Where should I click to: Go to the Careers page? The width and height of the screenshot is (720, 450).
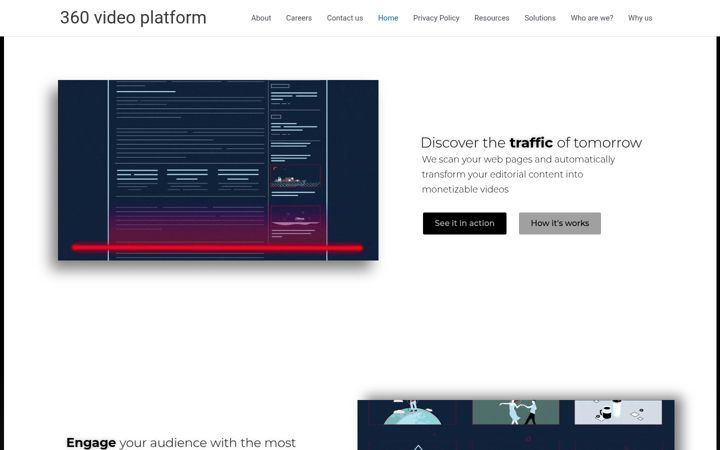pyautogui.click(x=298, y=18)
